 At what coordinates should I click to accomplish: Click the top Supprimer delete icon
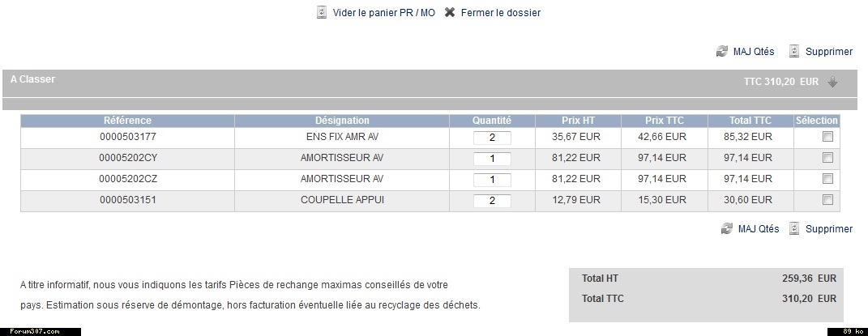[794, 51]
